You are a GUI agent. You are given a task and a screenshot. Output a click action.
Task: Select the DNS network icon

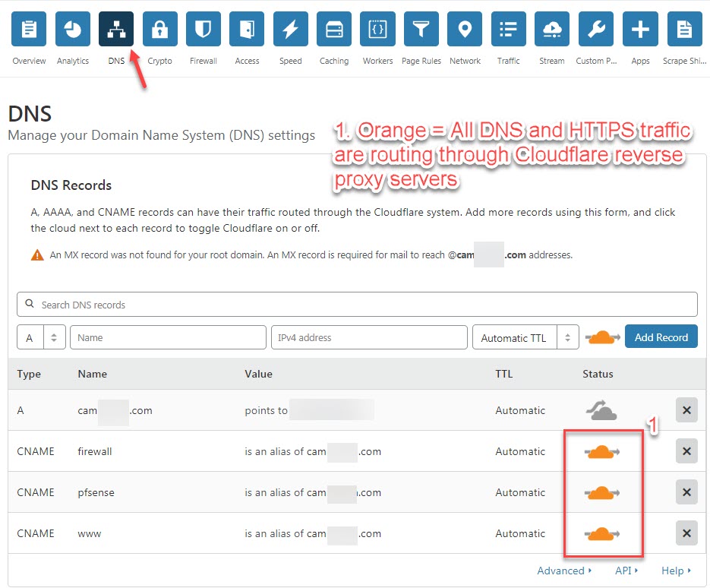pyautogui.click(x=116, y=29)
